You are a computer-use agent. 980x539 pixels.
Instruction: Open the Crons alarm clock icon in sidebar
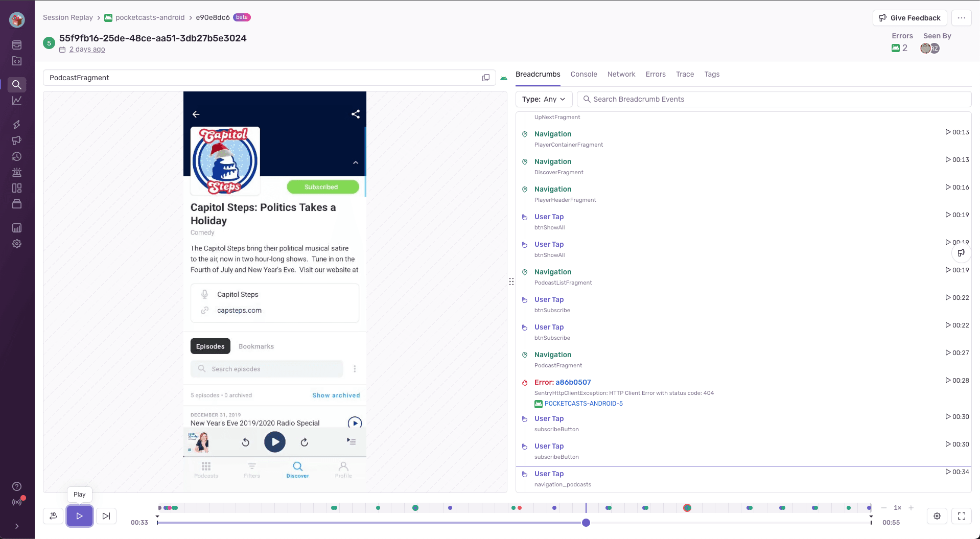coord(17,157)
